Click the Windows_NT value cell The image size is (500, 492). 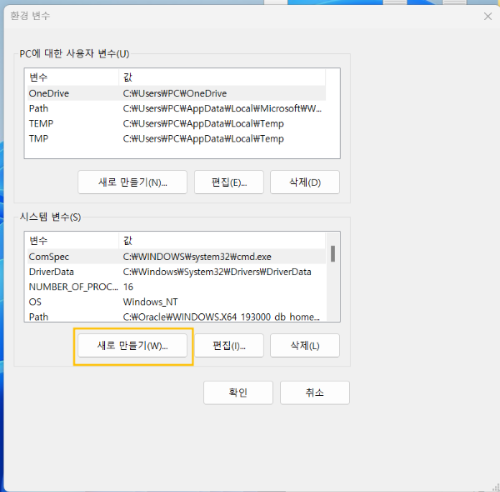pyautogui.click(x=150, y=302)
